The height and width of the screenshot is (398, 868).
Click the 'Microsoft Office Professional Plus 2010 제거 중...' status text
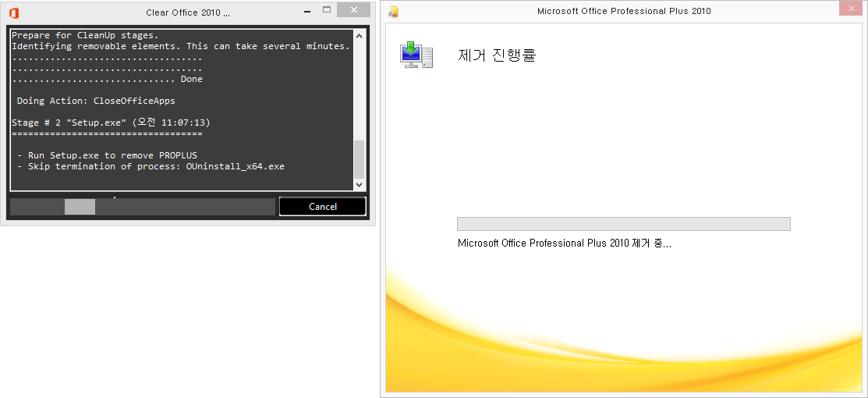point(565,243)
